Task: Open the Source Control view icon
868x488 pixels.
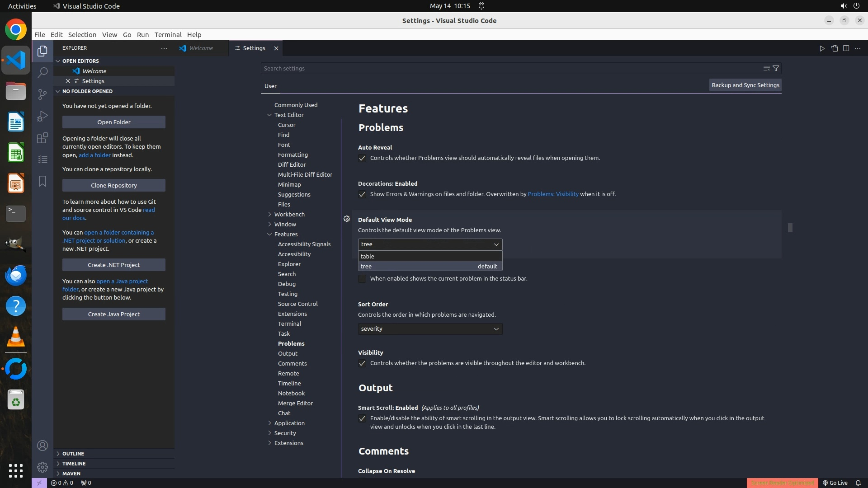Action: (x=42, y=94)
